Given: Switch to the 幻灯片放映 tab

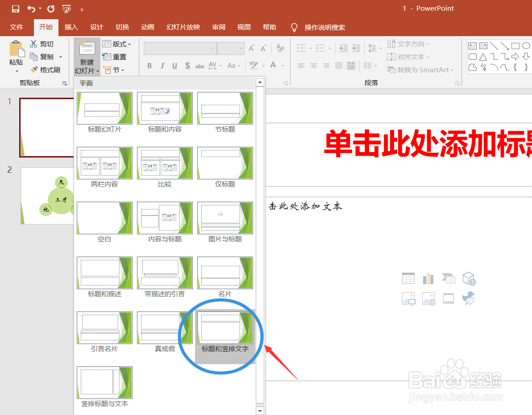Looking at the screenshot, I should pyautogui.click(x=183, y=27).
